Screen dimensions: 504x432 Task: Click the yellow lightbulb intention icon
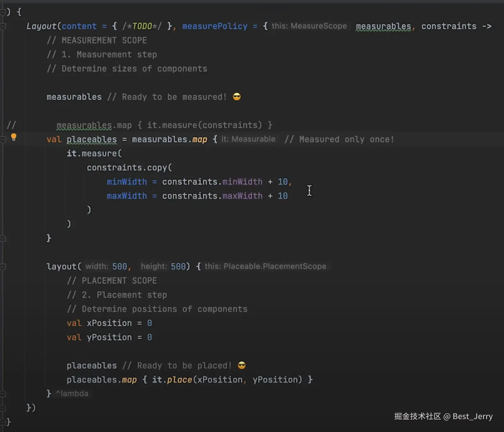[13, 137]
